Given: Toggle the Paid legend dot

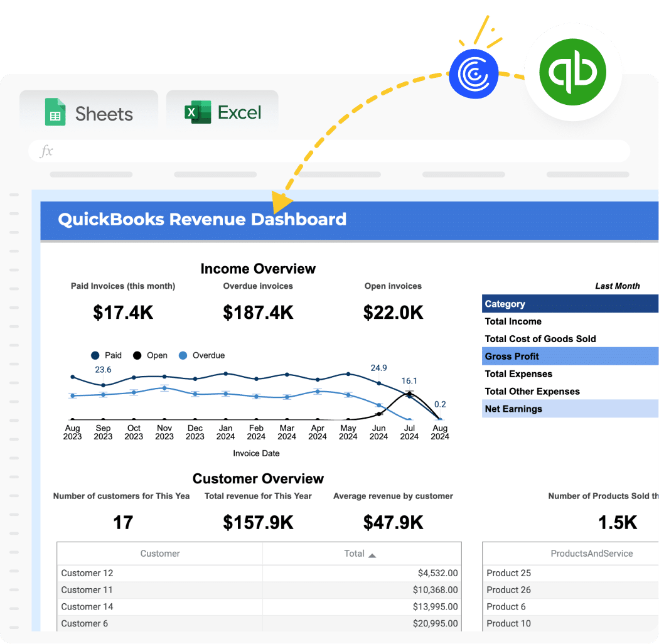Looking at the screenshot, I should pos(95,356).
